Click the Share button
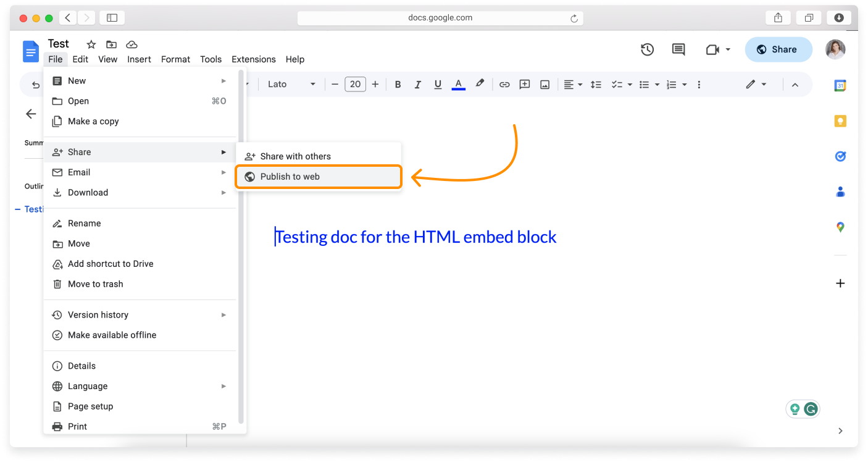868x462 pixels. (x=778, y=49)
